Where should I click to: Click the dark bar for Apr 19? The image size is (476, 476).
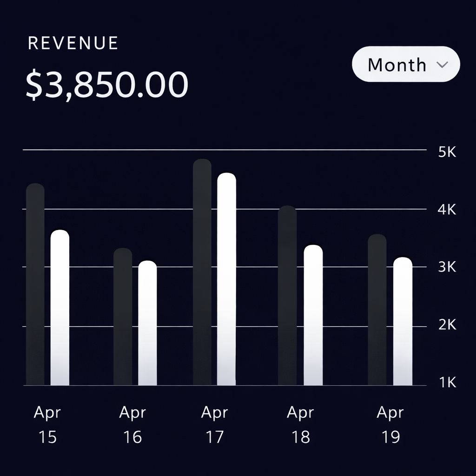tap(377, 310)
